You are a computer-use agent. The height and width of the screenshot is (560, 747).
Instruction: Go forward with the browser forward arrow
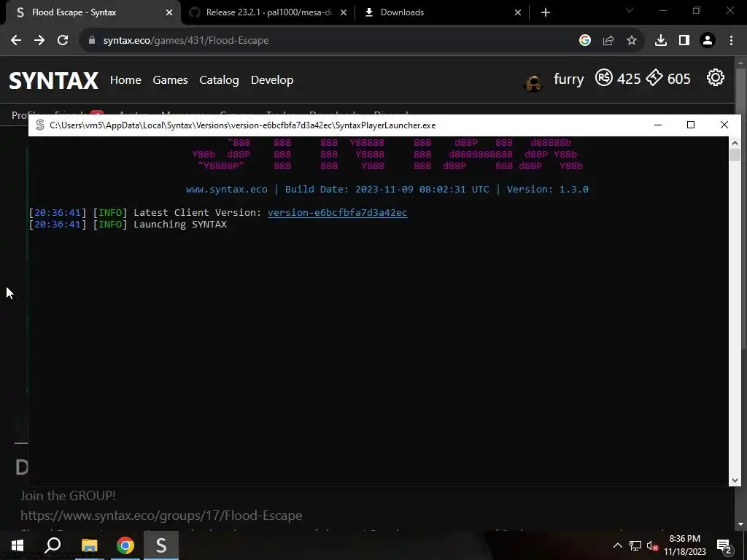coord(39,41)
